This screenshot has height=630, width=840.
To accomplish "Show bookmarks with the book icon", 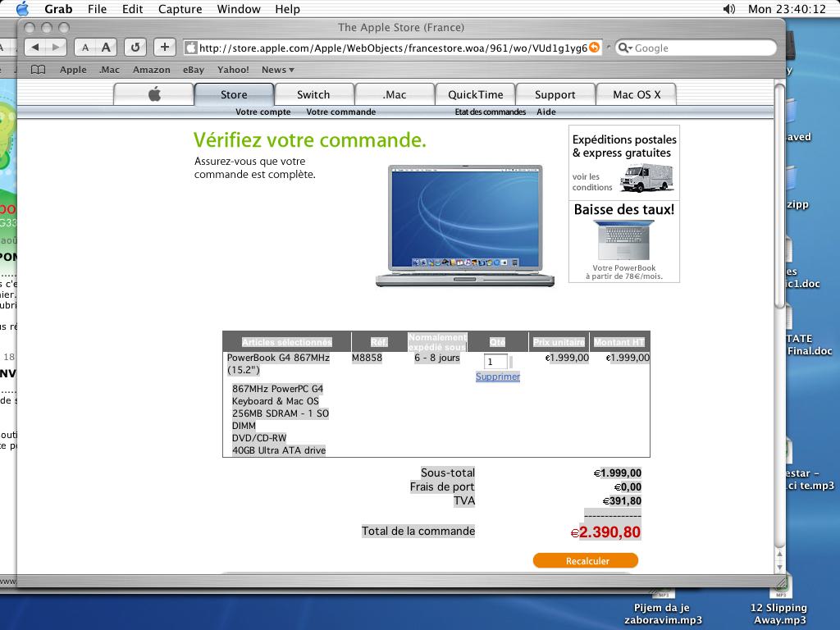I will pyautogui.click(x=38, y=70).
